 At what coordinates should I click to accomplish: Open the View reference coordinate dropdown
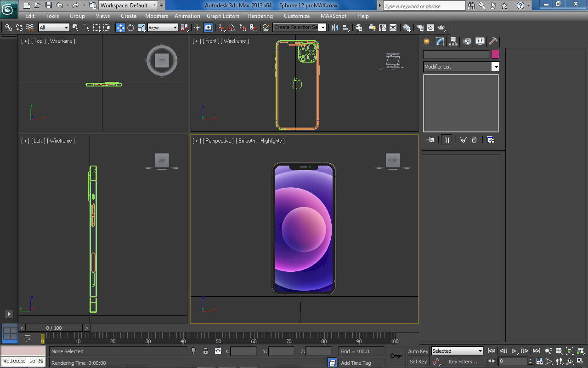[163, 28]
